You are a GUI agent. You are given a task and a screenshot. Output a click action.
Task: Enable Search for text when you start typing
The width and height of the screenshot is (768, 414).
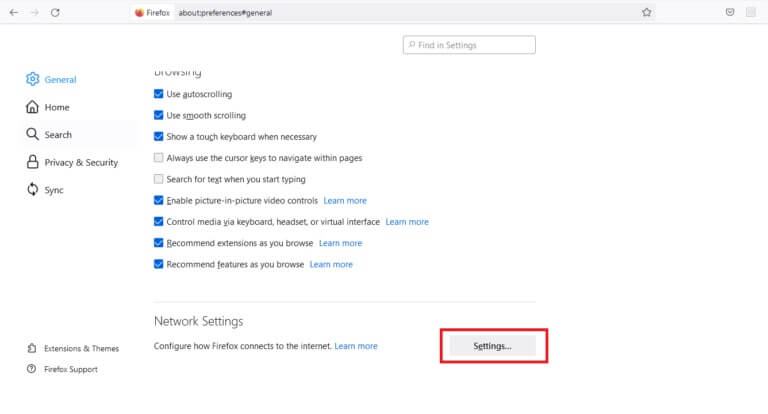pos(158,179)
